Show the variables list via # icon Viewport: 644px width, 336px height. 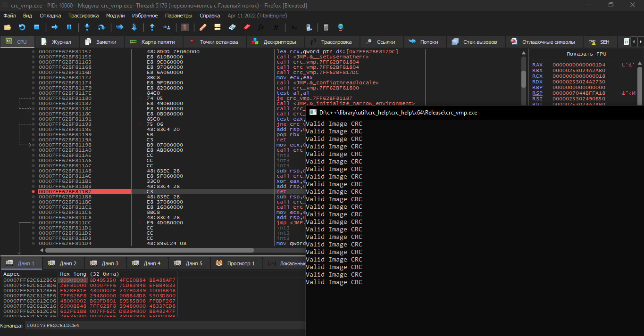(x=276, y=27)
